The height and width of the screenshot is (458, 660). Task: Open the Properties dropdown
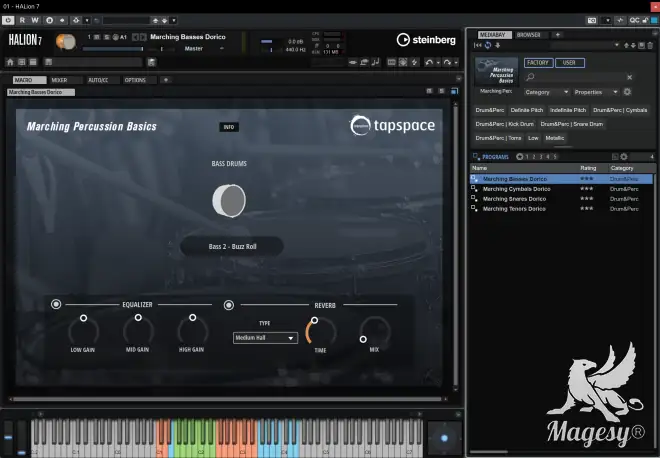(x=596, y=92)
